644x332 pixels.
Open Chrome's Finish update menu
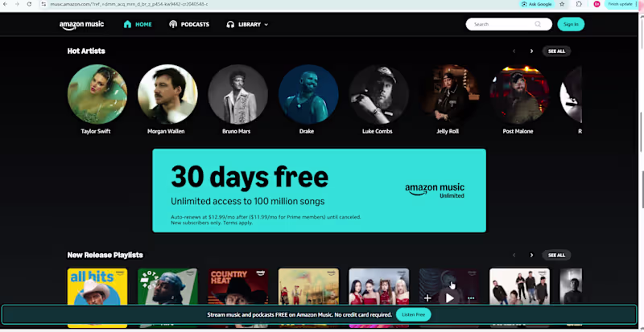622,4
